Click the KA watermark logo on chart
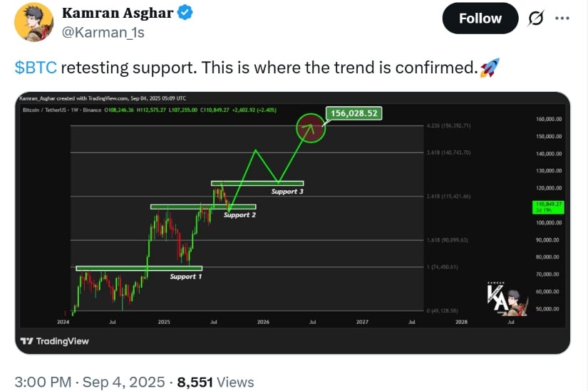This screenshot has height=391, width=588. pos(507,299)
